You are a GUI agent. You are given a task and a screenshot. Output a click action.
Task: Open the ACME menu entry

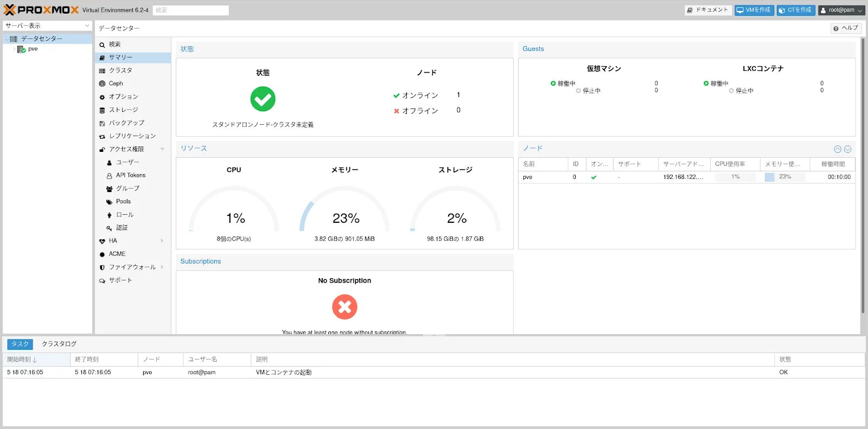tap(133, 254)
